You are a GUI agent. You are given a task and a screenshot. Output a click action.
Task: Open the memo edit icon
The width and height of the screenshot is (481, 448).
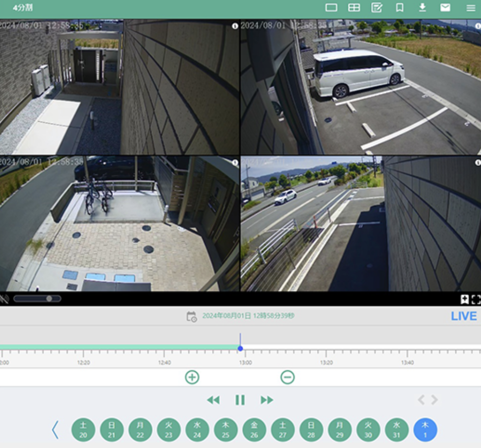(376, 7)
